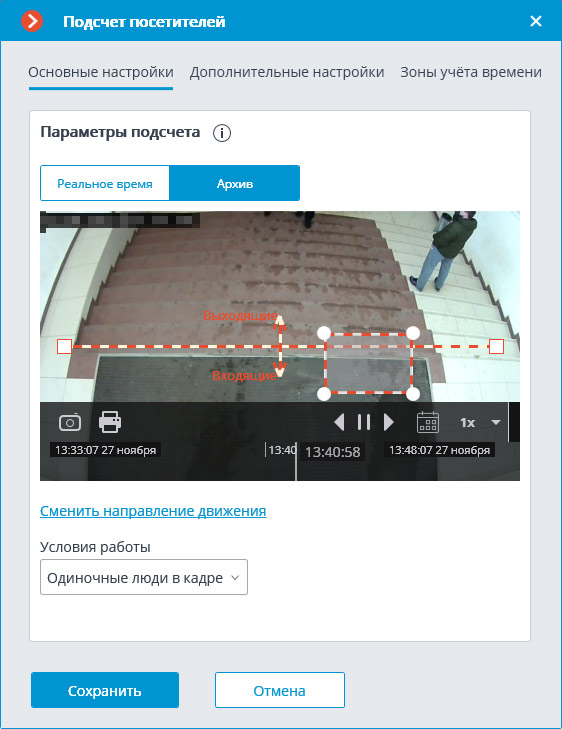Open the Условия работы dropdown

[144, 577]
